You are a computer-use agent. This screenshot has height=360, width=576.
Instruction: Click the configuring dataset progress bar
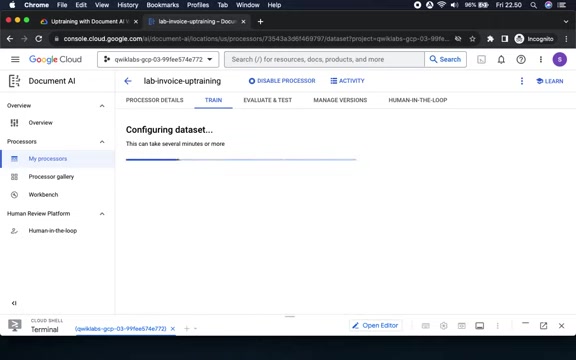[241, 159]
